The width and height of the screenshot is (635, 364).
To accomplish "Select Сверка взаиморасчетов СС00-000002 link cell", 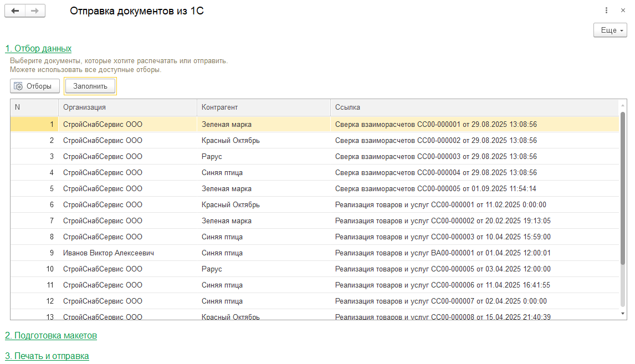I will coord(475,141).
